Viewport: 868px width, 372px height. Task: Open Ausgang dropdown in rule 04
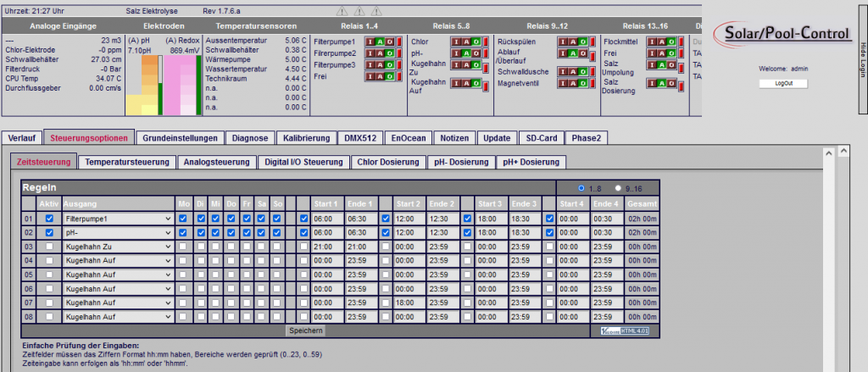[118, 260]
